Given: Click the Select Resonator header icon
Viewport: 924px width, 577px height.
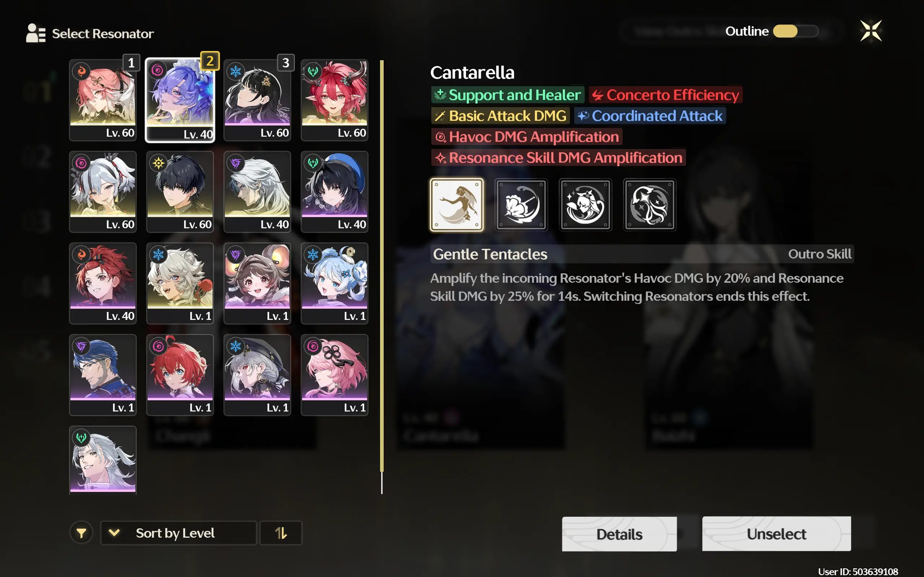Looking at the screenshot, I should point(35,33).
